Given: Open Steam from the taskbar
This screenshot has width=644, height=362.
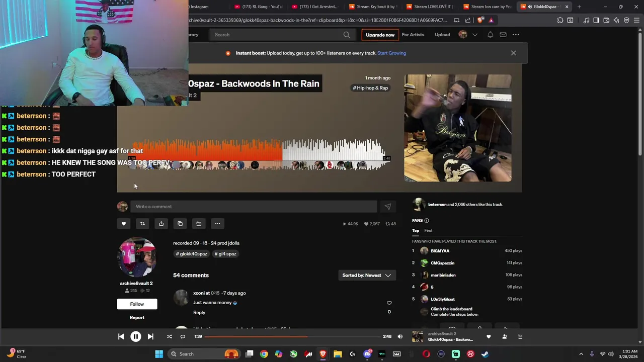Looking at the screenshot, I should click(485, 354).
